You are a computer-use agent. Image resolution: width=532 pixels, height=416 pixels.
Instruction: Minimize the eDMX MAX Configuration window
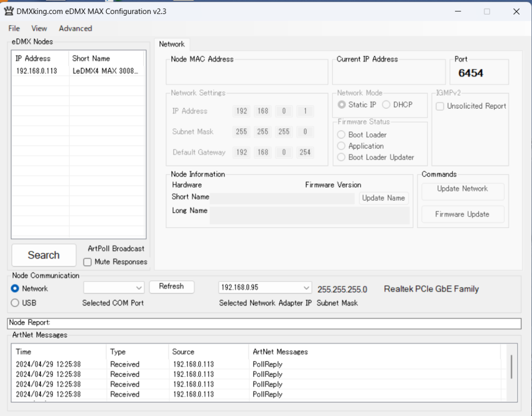[x=458, y=11]
